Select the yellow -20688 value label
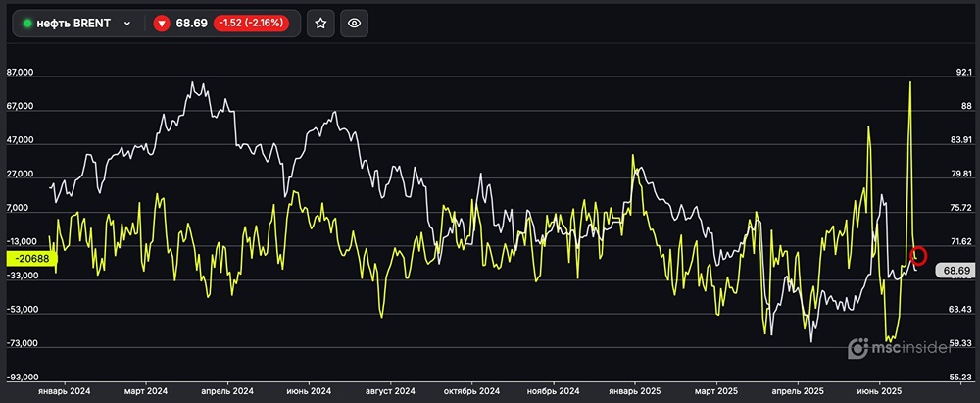Viewport: 980px width, 403px height. coord(31,258)
